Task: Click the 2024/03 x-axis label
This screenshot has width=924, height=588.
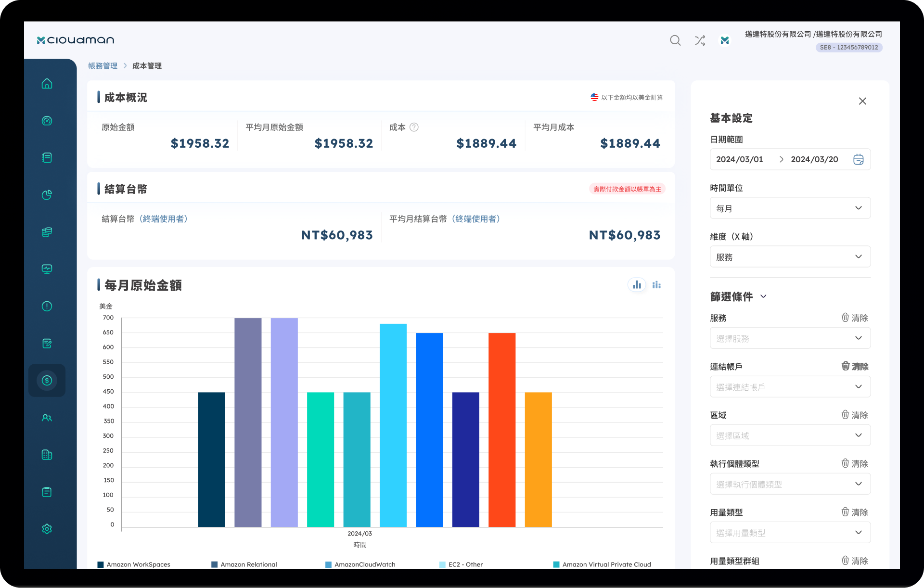Action: 359,534
